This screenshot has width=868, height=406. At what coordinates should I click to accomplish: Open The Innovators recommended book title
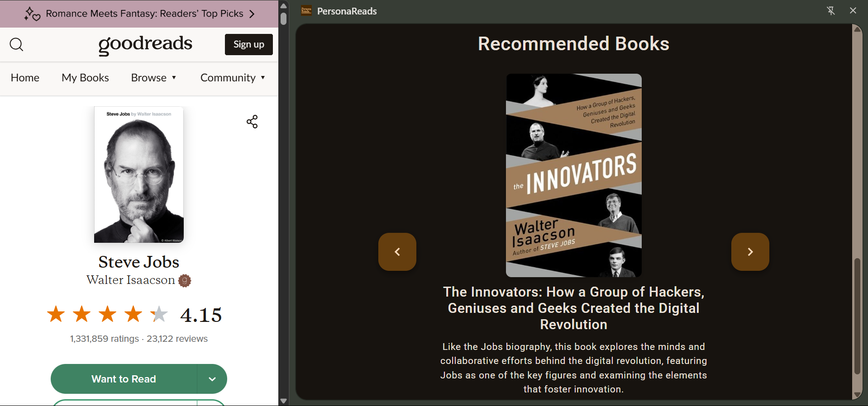574,308
